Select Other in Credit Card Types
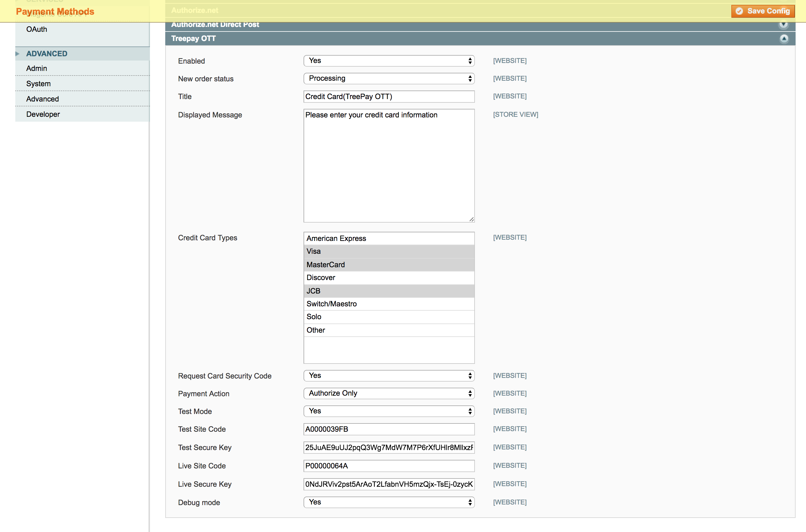 389,330
